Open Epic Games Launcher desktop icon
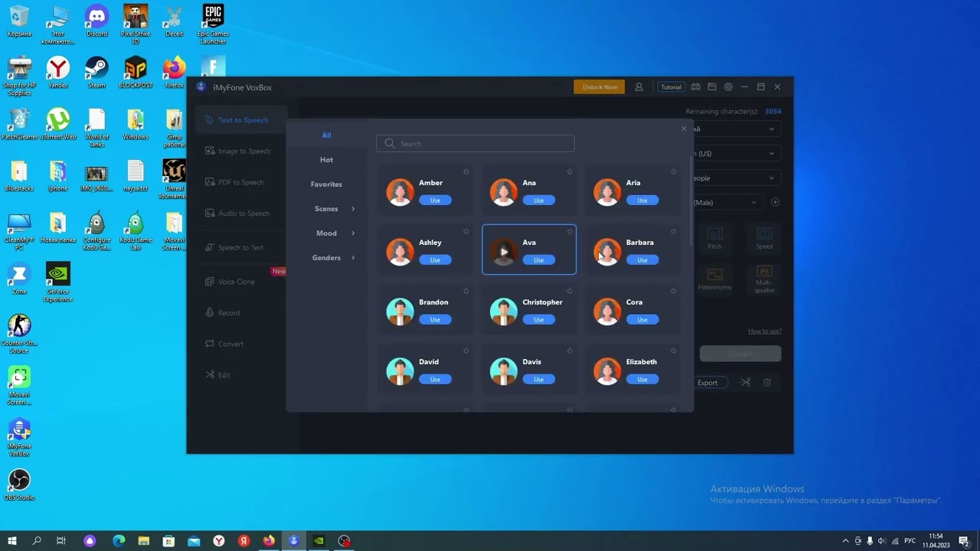 (213, 24)
